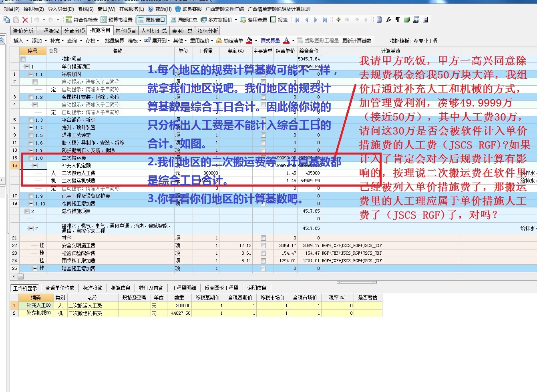Open 报表 reports
The image size is (537, 392).
pos(279,20)
